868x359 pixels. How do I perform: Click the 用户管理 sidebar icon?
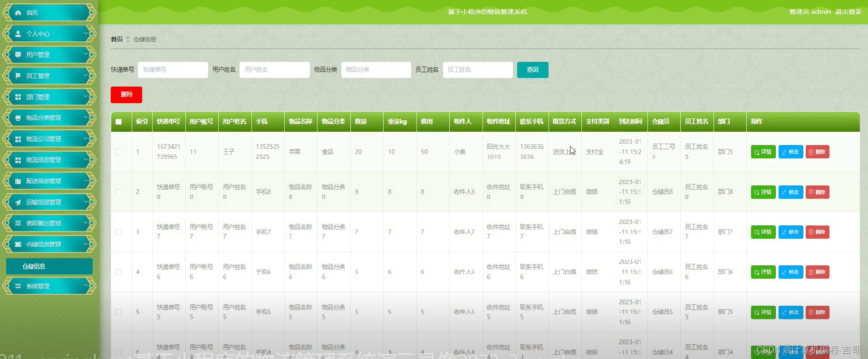click(x=18, y=55)
